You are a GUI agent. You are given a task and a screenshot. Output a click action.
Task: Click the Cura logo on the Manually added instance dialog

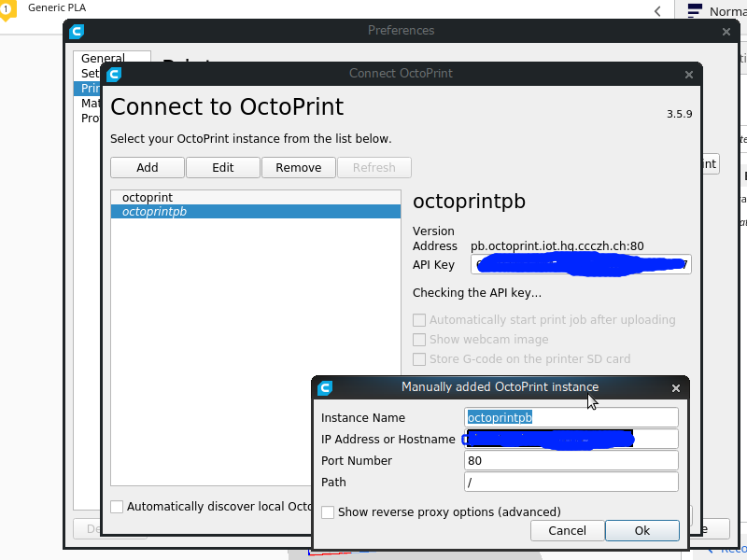click(324, 387)
